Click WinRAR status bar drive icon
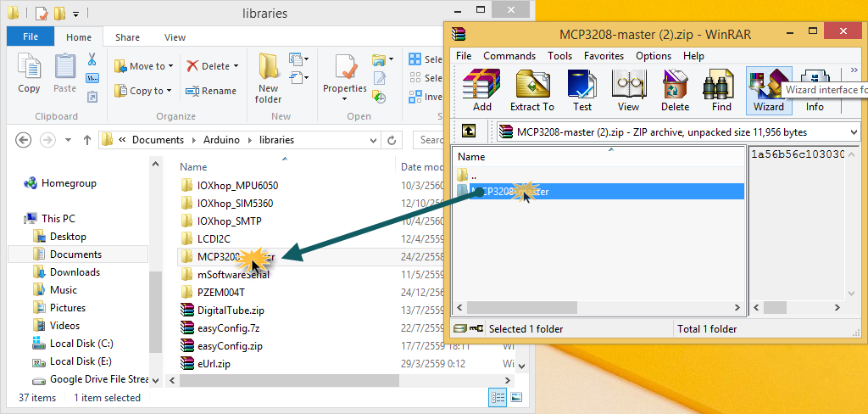Image resolution: width=868 pixels, height=414 pixels. pos(459,328)
